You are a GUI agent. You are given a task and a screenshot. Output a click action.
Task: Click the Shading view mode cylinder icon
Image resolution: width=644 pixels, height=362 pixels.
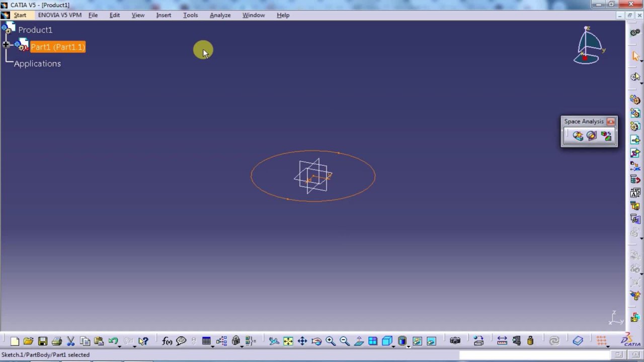[x=402, y=341]
